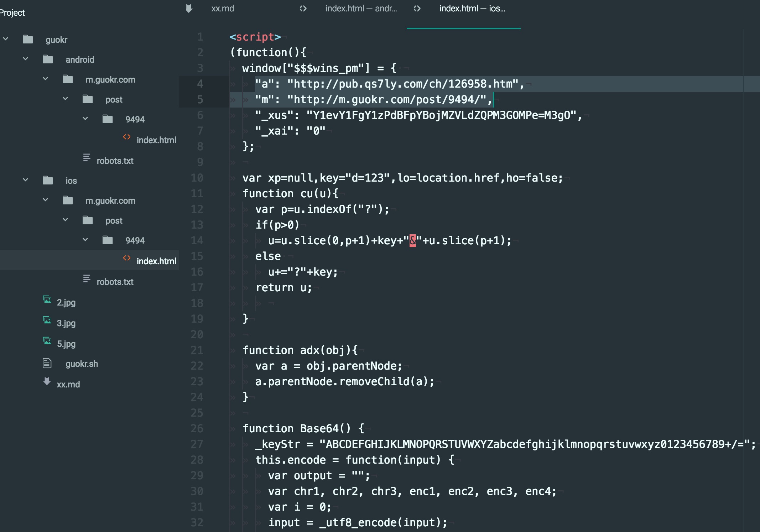Switch to the xx.md tab
760x532 pixels.
coord(223,9)
